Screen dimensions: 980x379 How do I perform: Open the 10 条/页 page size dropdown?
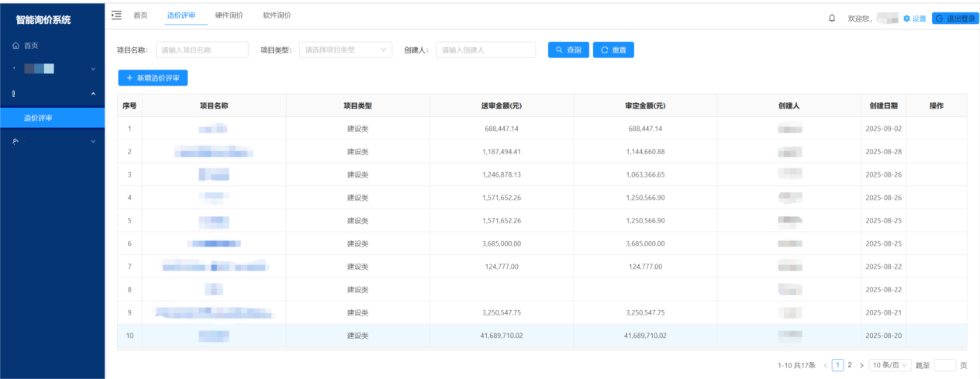[x=890, y=365]
